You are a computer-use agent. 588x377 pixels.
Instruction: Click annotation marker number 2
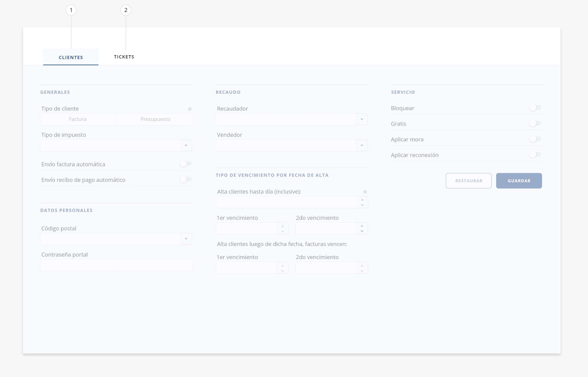point(126,10)
